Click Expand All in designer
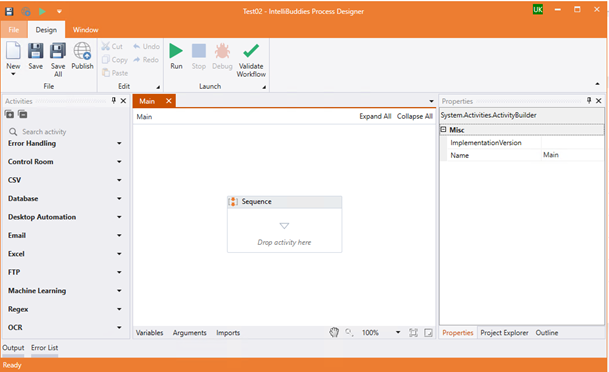Screen dimensions: 609x372 tap(375, 116)
